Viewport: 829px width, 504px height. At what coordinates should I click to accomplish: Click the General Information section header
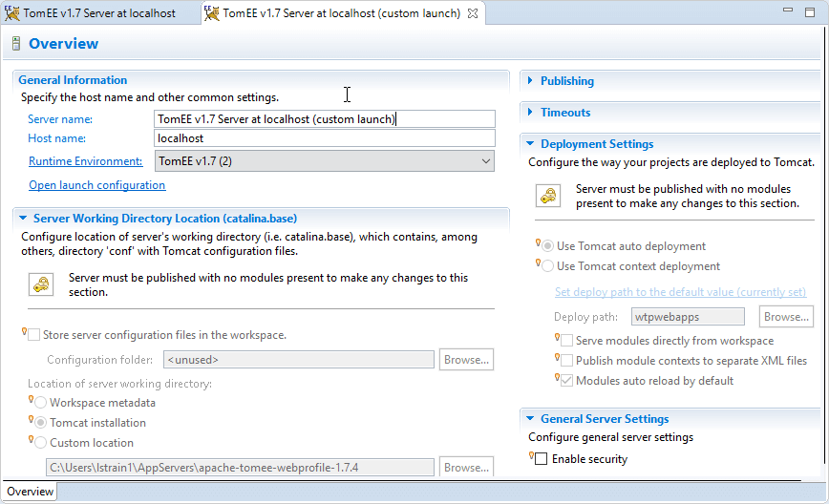73,80
